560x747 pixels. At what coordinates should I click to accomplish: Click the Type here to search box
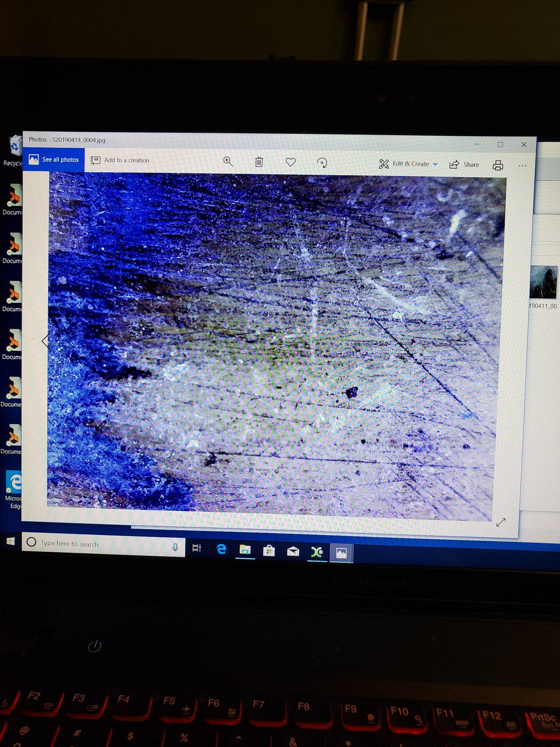coord(103,544)
